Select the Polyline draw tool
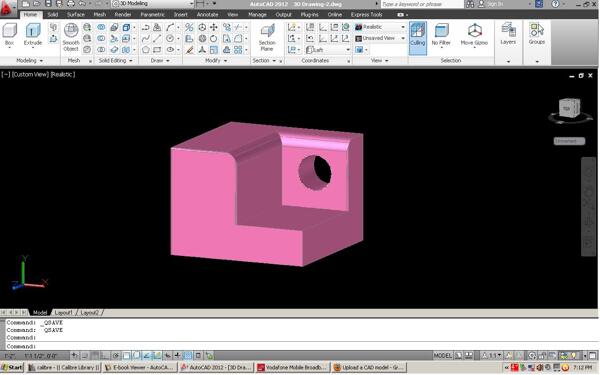This screenshot has width=600, height=375. (145, 28)
